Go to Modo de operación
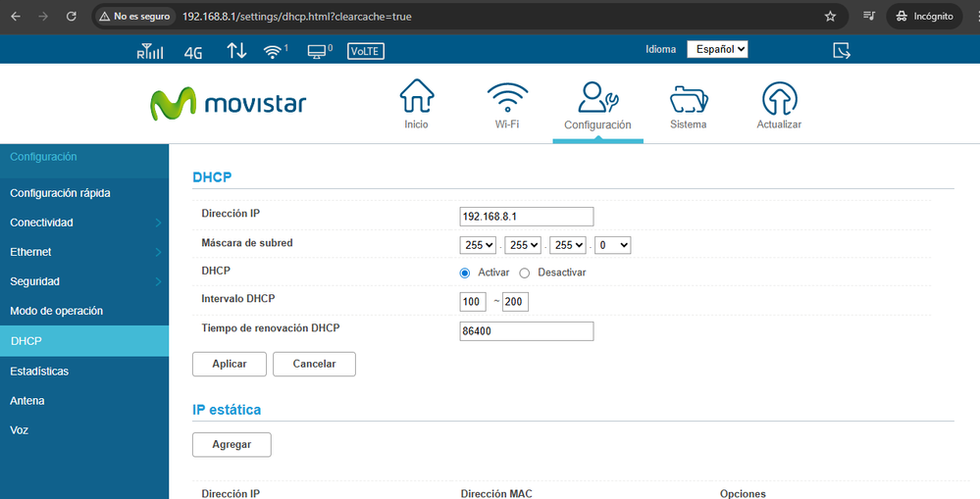Image resolution: width=980 pixels, height=499 pixels. tap(56, 311)
